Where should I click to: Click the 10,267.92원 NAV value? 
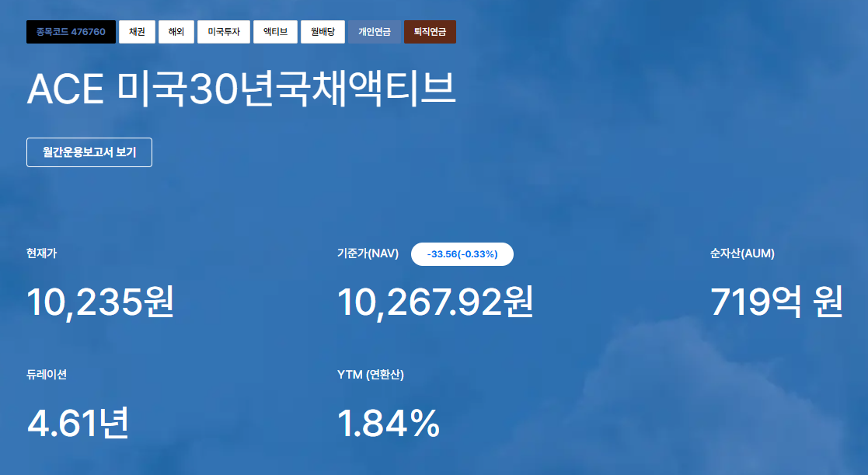[435, 302]
